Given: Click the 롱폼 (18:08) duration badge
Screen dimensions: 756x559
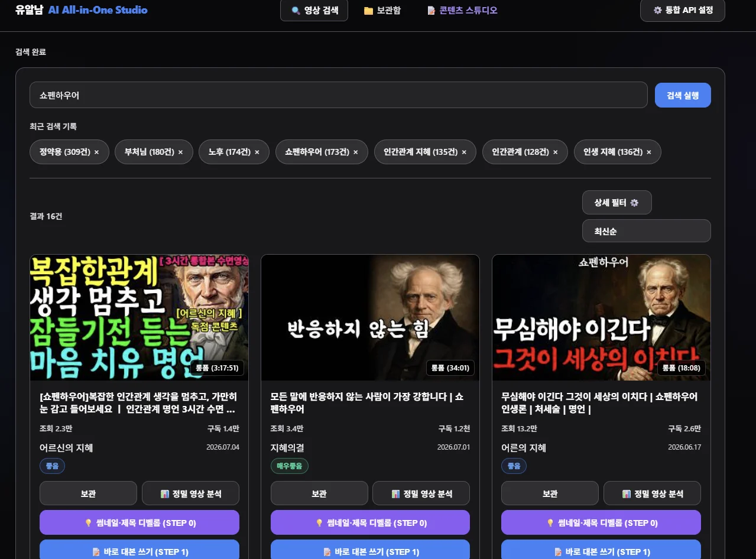Looking at the screenshot, I should [682, 368].
